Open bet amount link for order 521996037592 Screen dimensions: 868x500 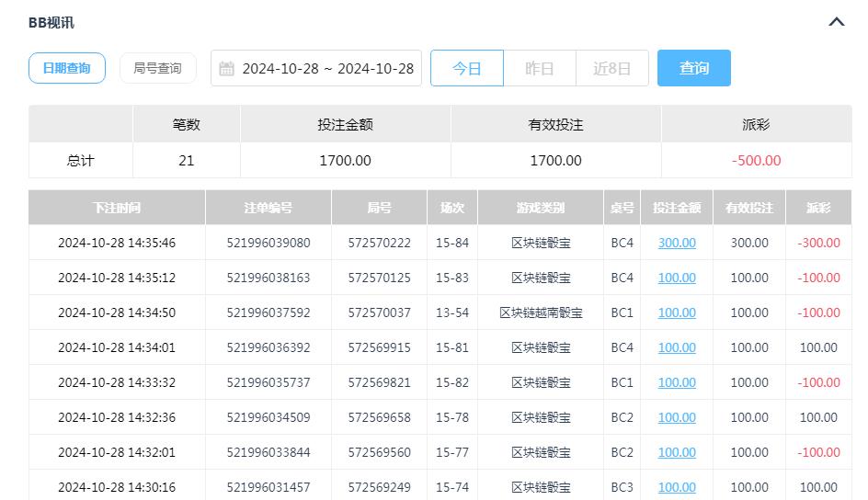pos(677,312)
